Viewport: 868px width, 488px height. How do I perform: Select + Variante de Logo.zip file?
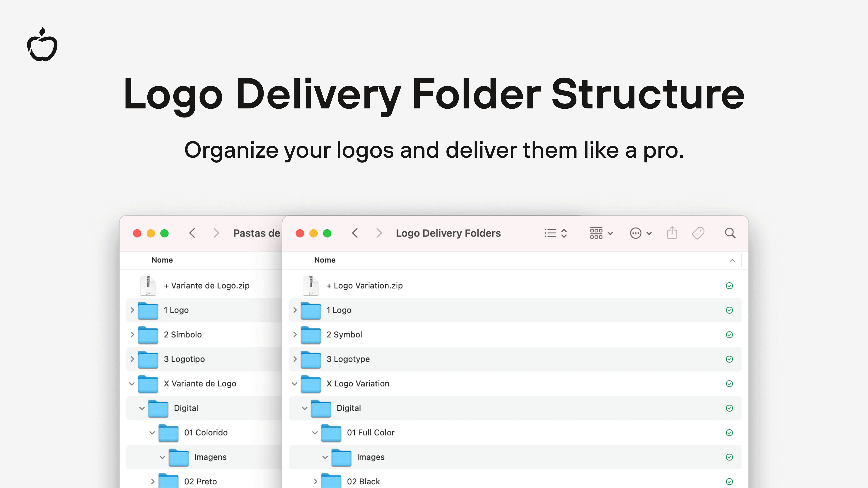pyautogui.click(x=204, y=286)
